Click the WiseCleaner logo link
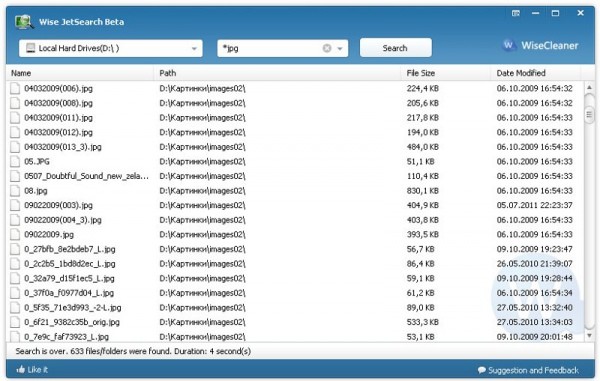 540,46
